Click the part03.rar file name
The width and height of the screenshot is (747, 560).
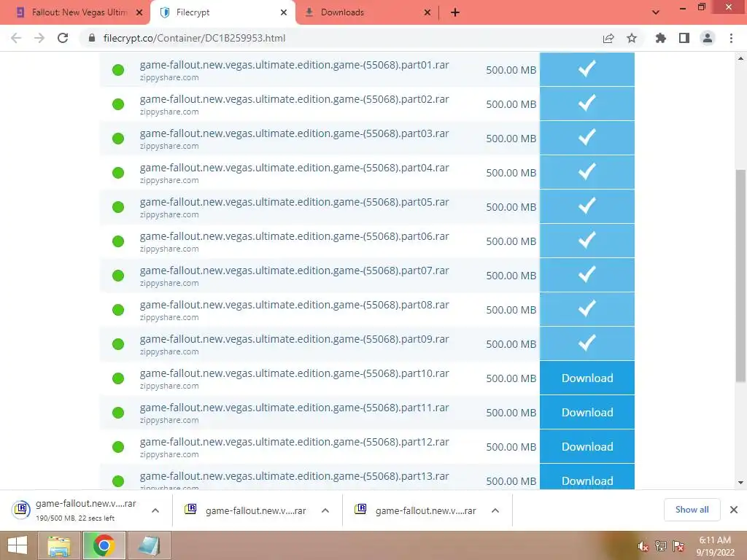pos(295,134)
